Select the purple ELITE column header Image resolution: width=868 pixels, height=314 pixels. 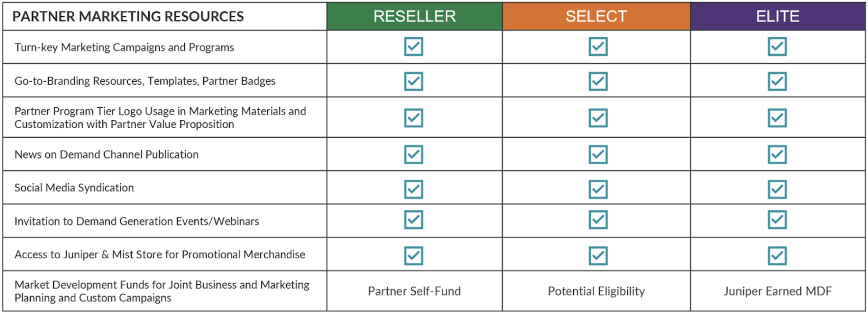point(777,16)
